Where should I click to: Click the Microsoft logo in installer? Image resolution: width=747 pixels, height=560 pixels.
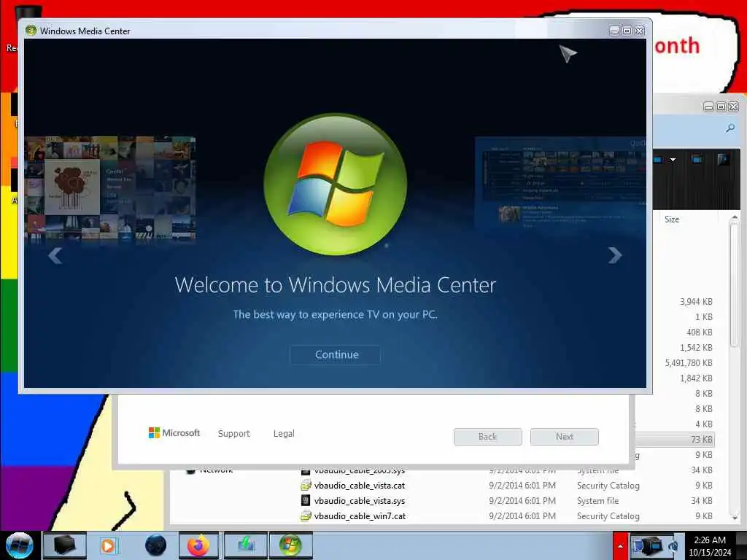coord(174,433)
